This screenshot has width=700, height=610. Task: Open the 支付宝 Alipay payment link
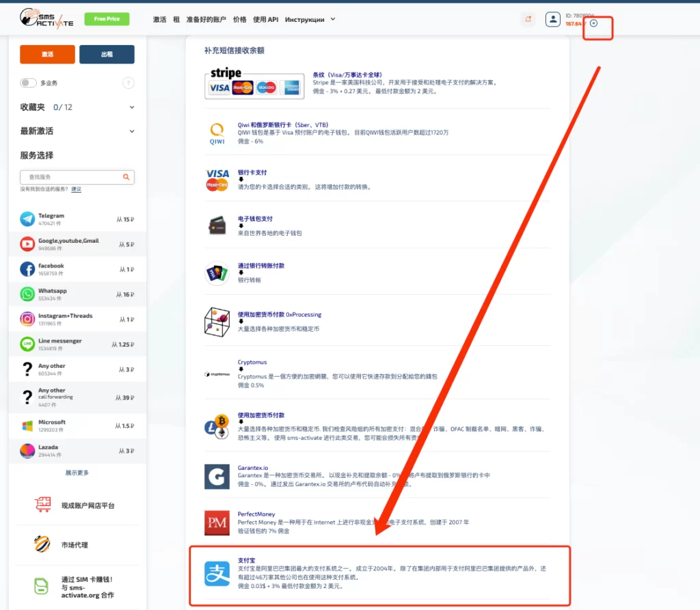(246, 561)
